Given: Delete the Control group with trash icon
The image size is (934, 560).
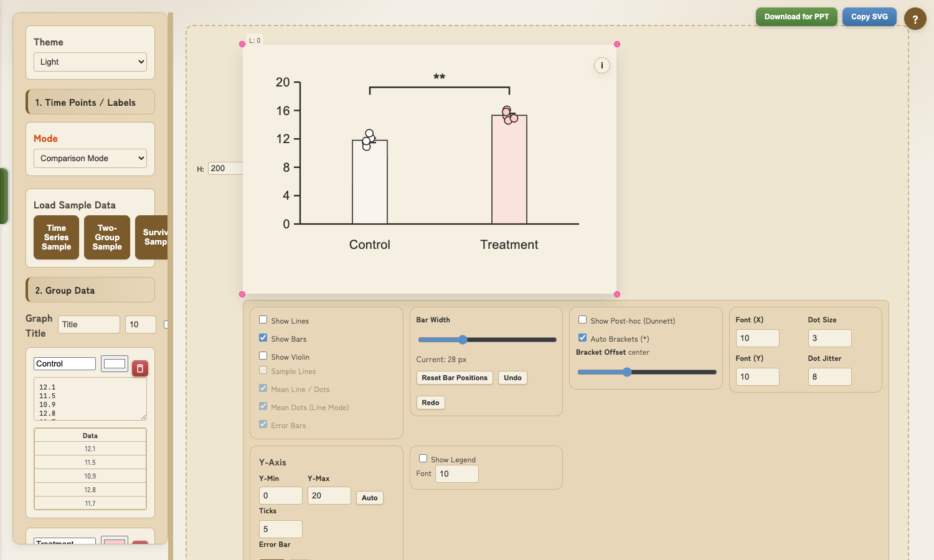Looking at the screenshot, I should (x=139, y=368).
